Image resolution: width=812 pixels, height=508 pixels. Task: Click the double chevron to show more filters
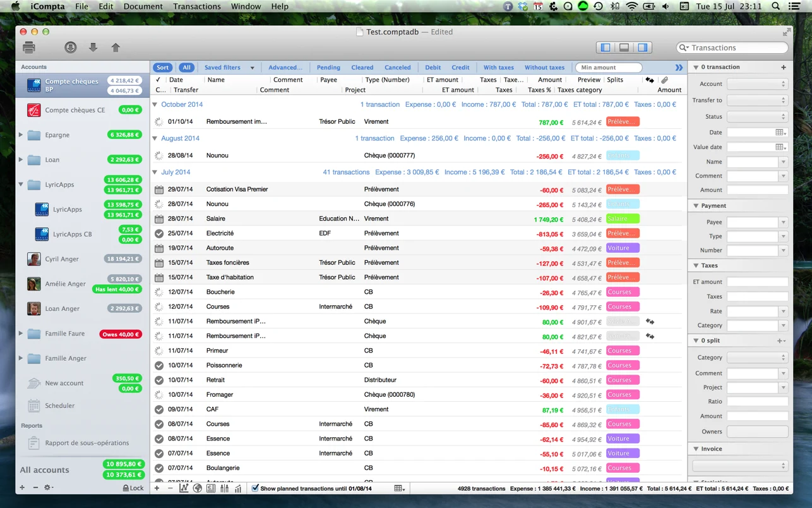[679, 68]
